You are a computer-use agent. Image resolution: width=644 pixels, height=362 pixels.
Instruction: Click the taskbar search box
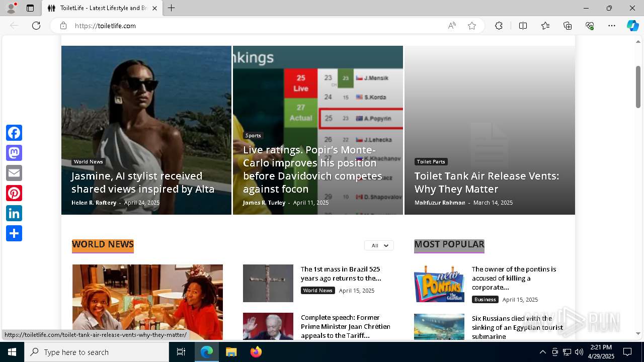coord(97,352)
